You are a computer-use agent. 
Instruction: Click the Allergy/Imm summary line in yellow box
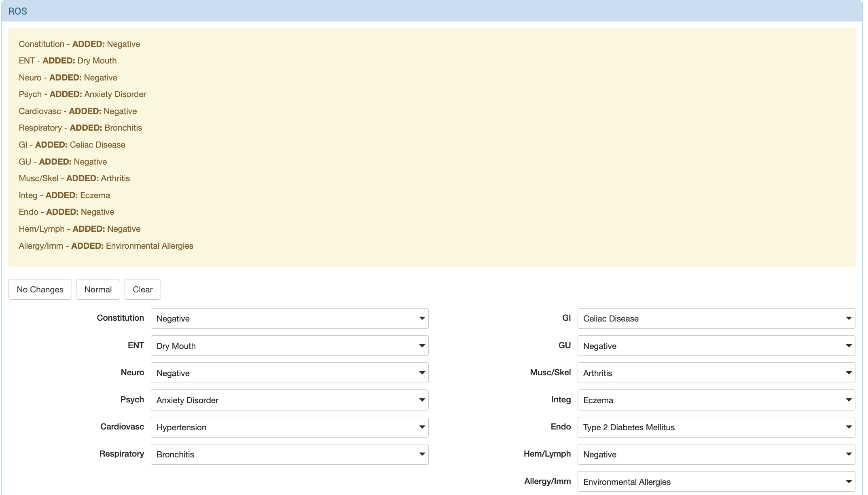point(106,246)
